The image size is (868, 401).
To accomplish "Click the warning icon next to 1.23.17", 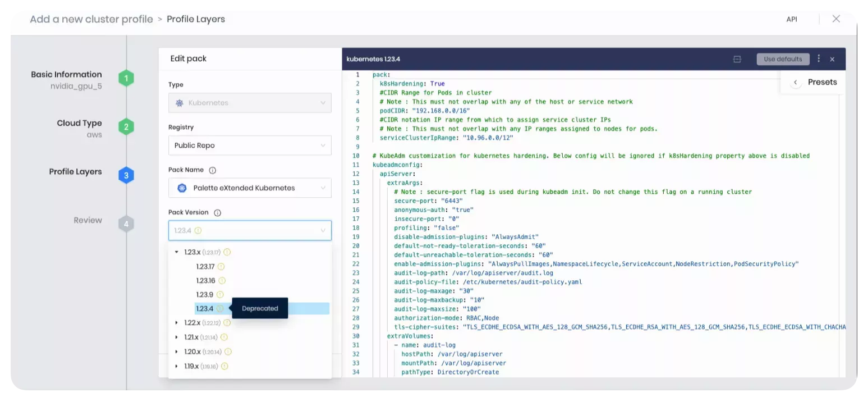I will [221, 267].
